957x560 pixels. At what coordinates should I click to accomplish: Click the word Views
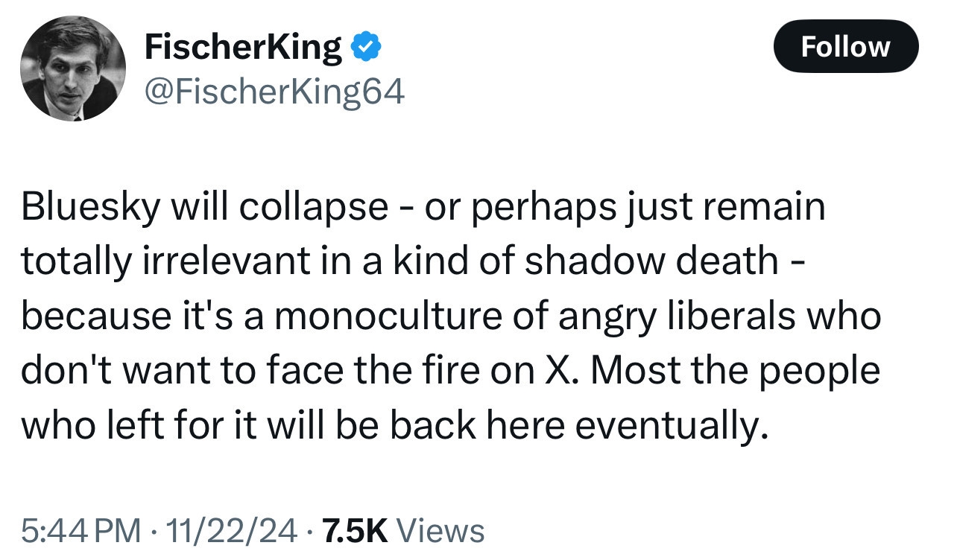point(440,531)
